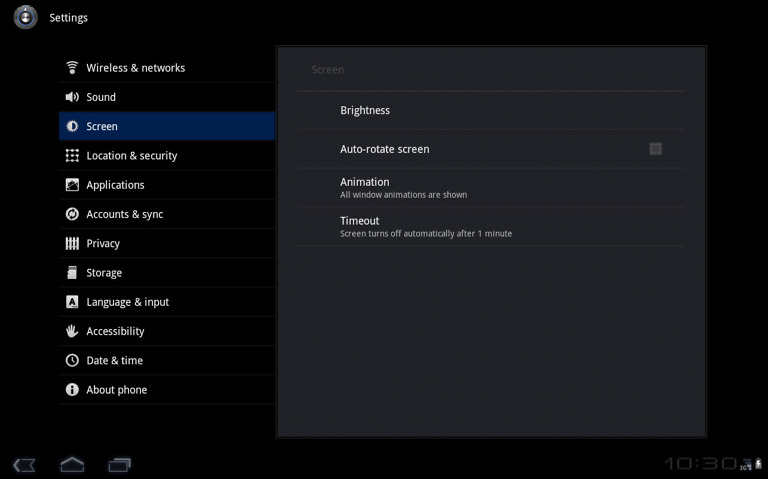Click the Privacy icon in sidebar
The width and height of the screenshot is (768, 479).
pyautogui.click(x=72, y=243)
